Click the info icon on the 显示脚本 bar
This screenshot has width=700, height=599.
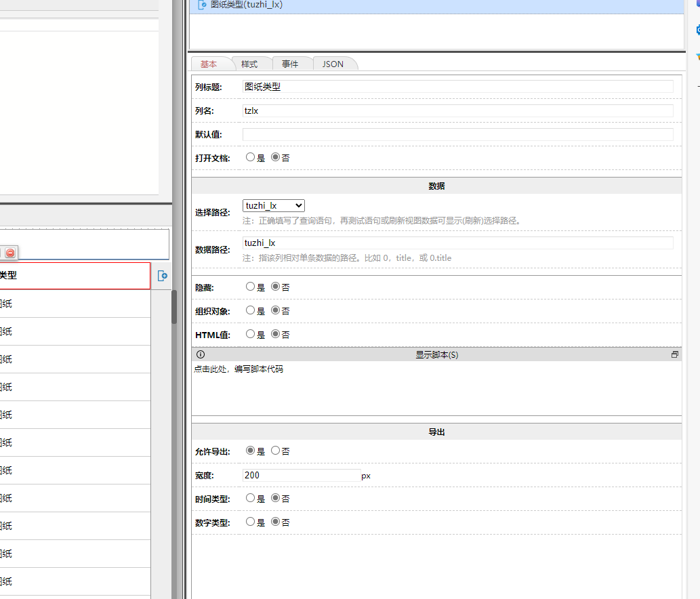click(201, 354)
